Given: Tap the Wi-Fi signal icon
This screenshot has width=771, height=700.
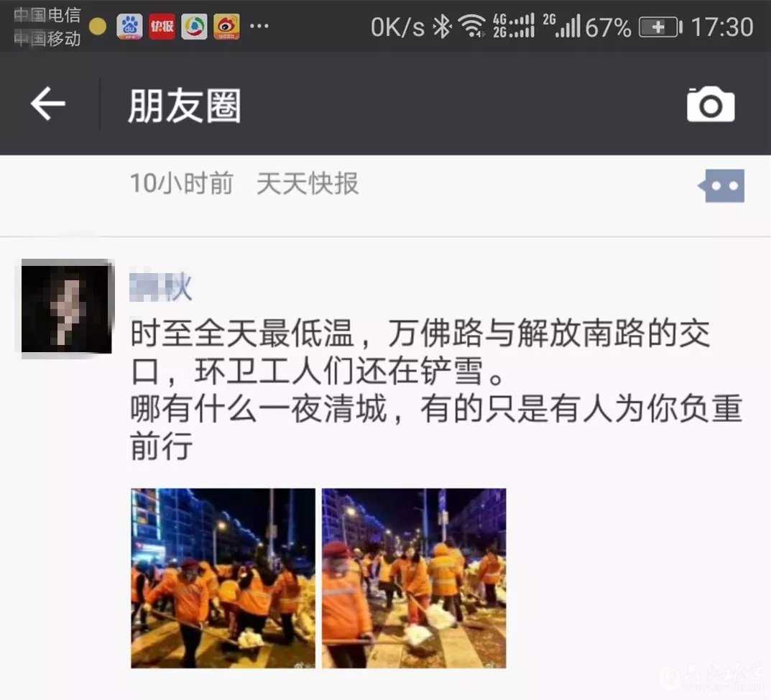Looking at the screenshot, I should click(x=472, y=26).
